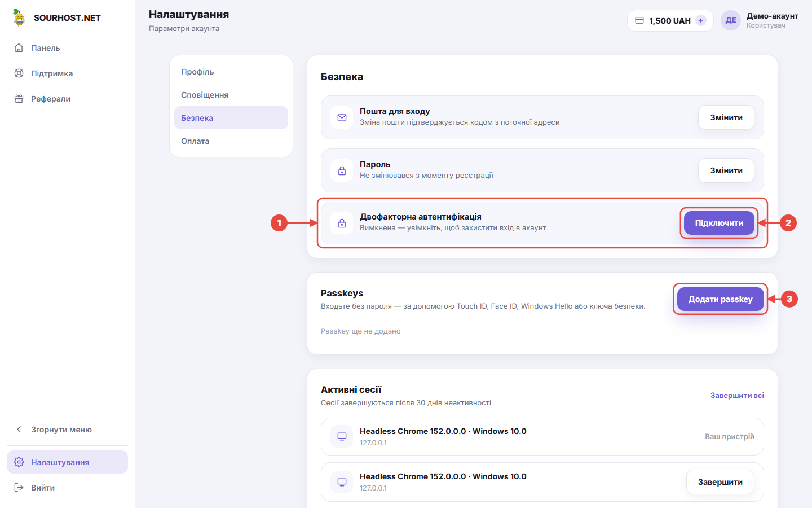Click the SOURHOST.NET brand name

point(67,18)
